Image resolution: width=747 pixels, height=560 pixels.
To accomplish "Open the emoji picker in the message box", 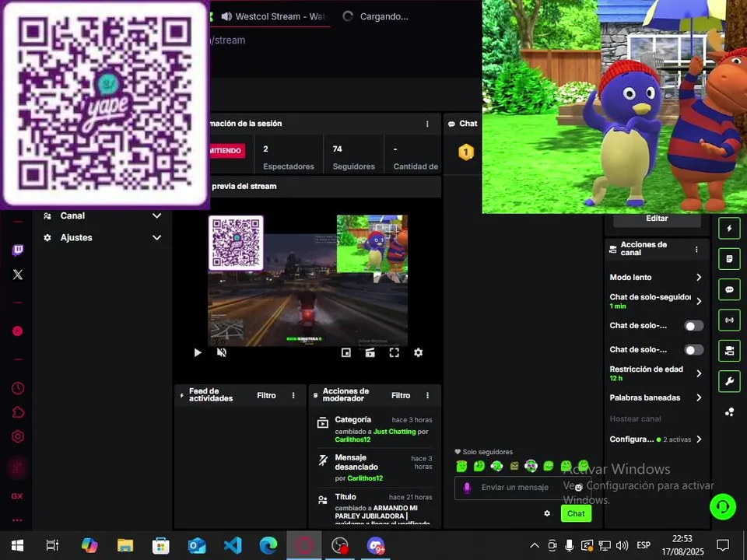I will coord(578,487).
